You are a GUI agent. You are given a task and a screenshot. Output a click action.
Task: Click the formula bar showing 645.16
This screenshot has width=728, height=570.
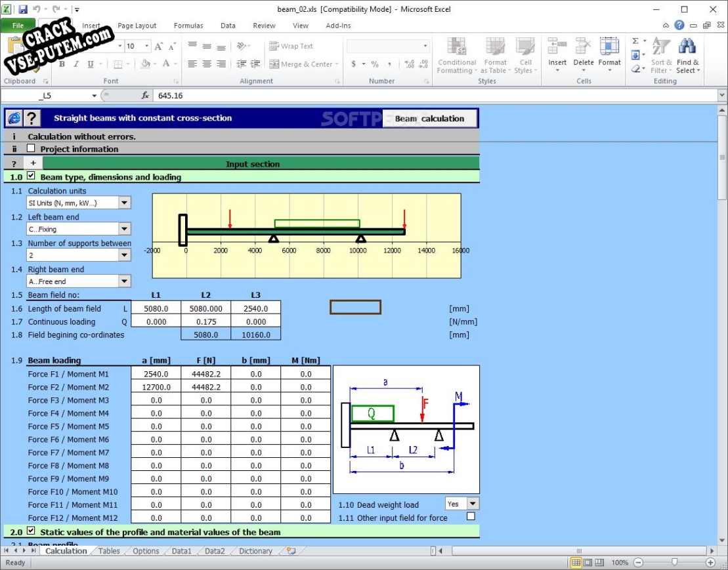pos(437,96)
